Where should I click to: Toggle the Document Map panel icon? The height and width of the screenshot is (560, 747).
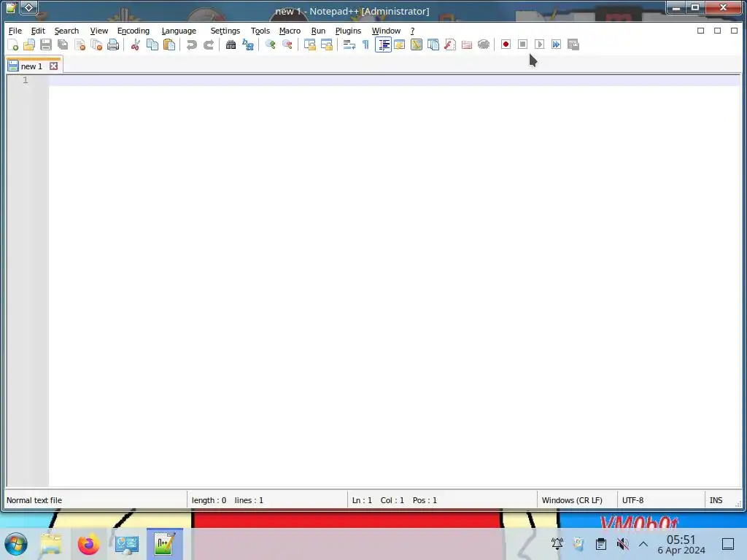tap(417, 44)
